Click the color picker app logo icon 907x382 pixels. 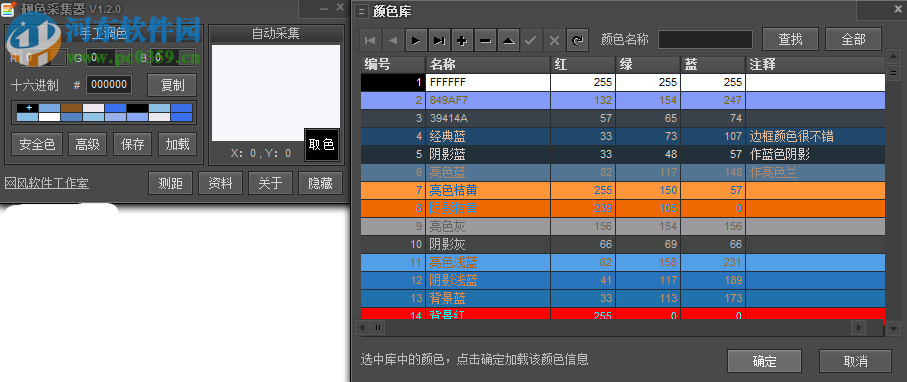tap(8, 8)
